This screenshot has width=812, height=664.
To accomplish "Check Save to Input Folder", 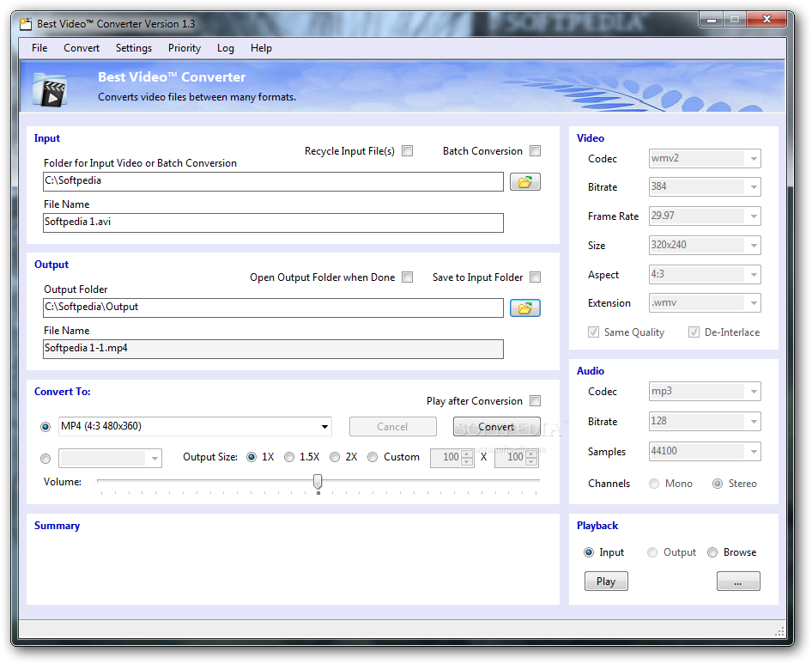I will (x=535, y=277).
